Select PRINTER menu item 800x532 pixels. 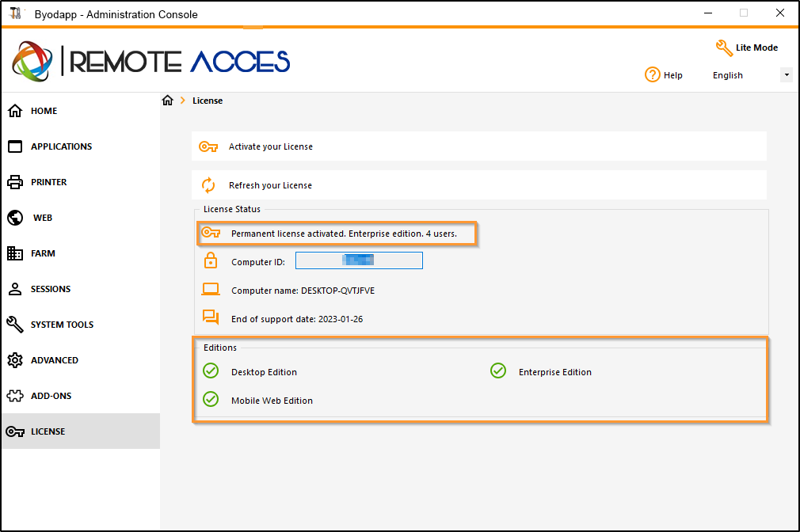[x=81, y=182]
